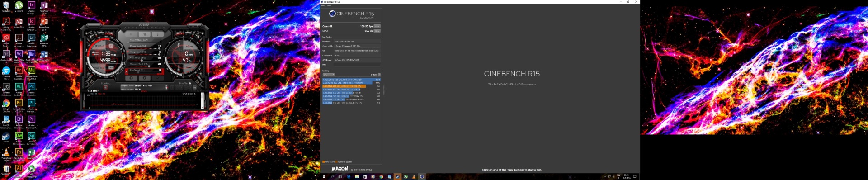Run the OpenGL benchmark test
The image size is (868, 180).
tap(377, 26)
